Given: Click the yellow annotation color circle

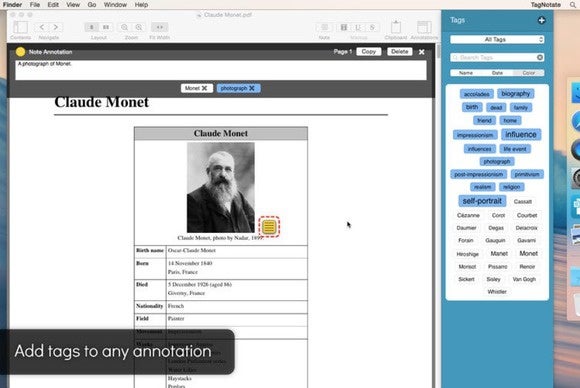Looking at the screenshot, I should pyautogui.click(x=20, y=52).
